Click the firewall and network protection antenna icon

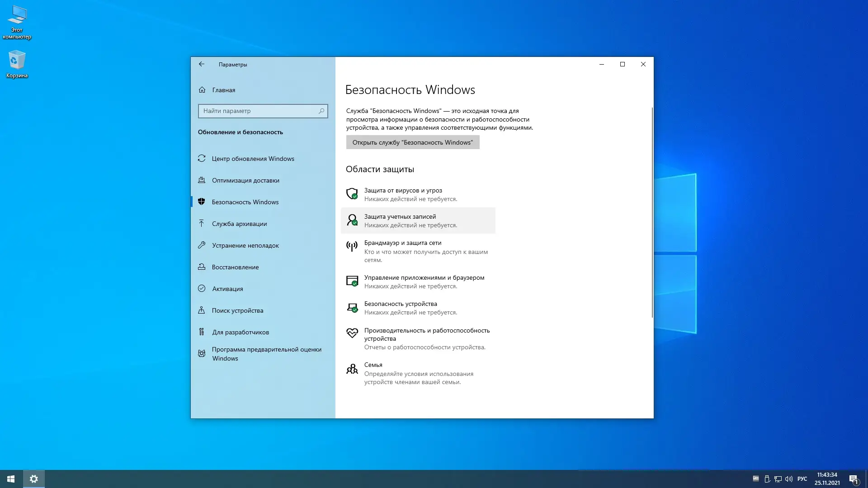(x=352, y=246)
